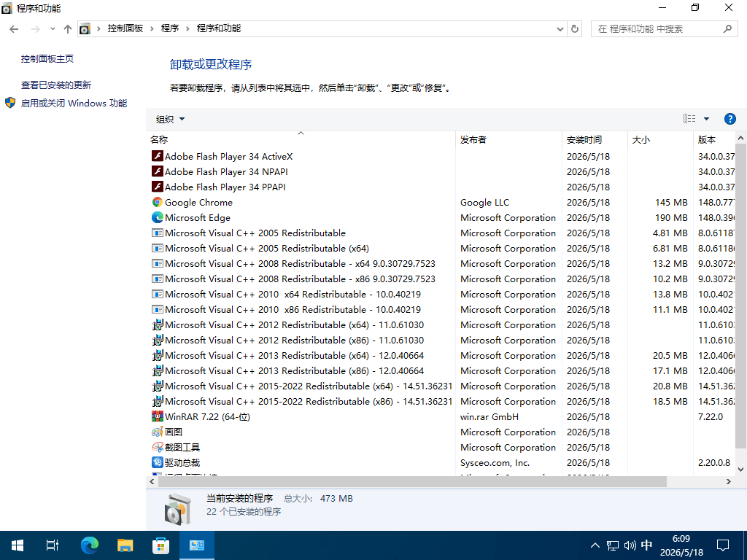The image size is (747, 560).
Task: Select the Google LLC publisher cell
Action: [484, 203]
